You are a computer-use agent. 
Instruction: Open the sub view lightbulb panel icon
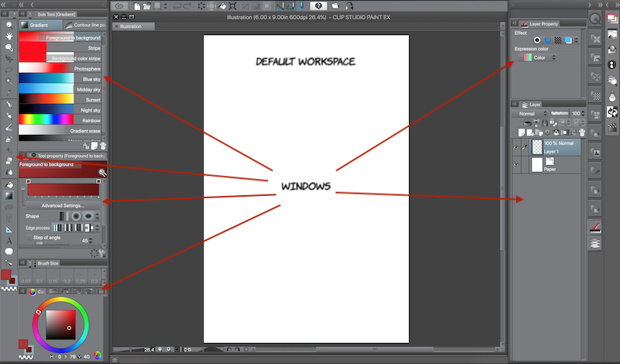pyautogui.click(x=612, y=97)
